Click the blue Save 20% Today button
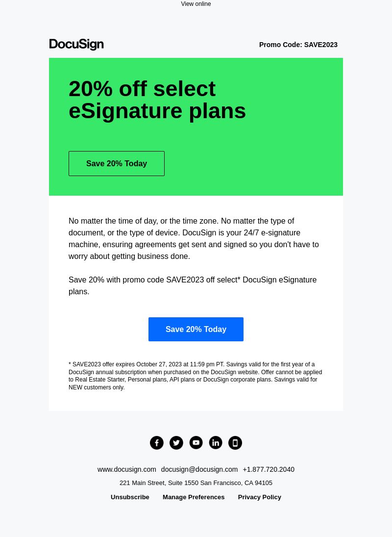This screenshot has width=392, height=537. coord(196,329)
